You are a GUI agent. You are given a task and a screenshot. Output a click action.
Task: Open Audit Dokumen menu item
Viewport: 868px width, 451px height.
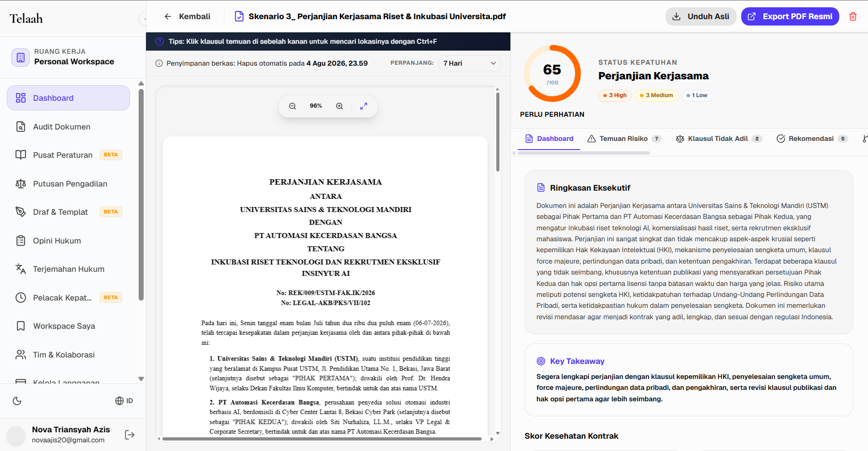[x=68, y=127]
